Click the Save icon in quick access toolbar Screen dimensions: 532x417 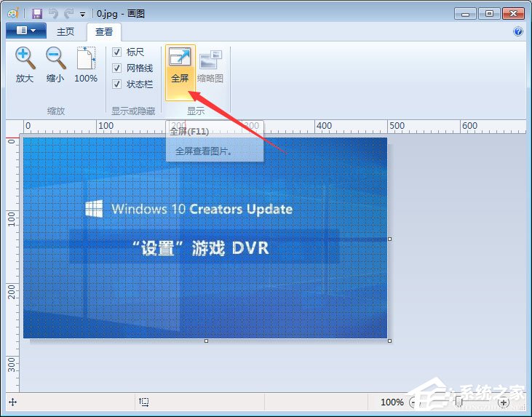pos(36,13)
